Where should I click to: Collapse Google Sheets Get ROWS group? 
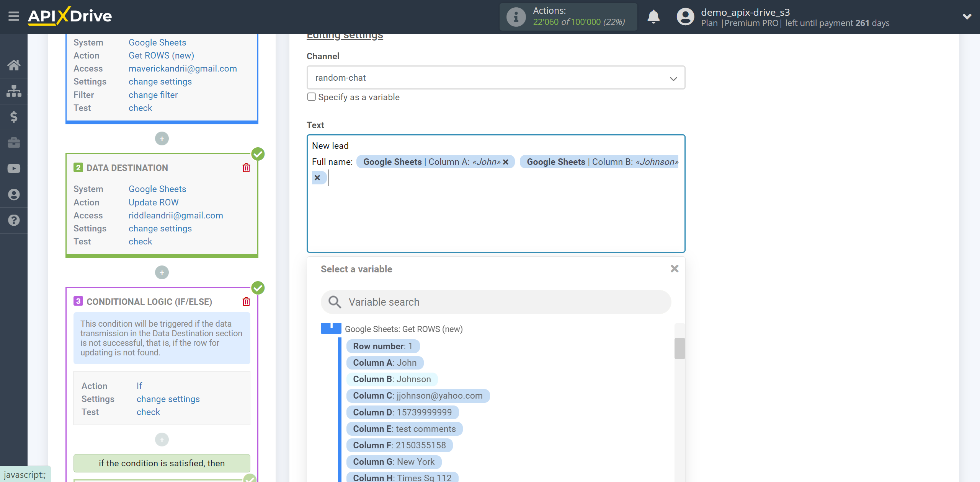331,329
